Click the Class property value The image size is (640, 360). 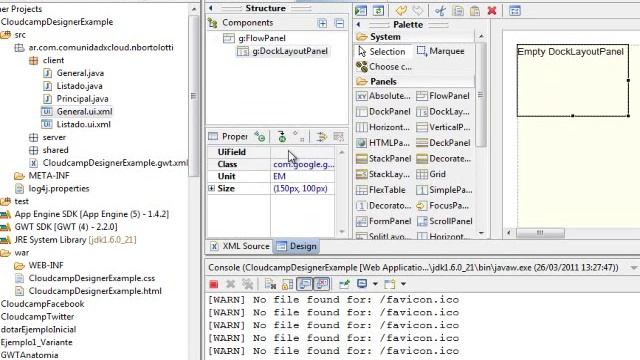302,164
